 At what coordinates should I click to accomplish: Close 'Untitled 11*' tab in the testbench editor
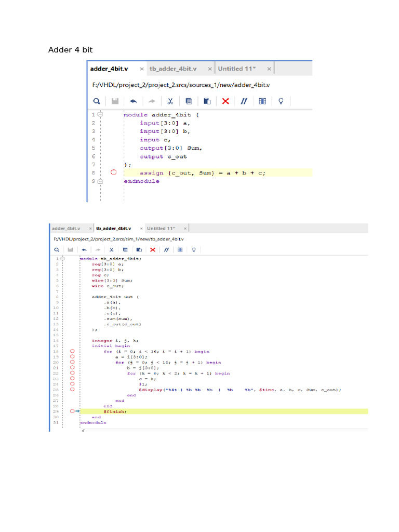point(185,229)
